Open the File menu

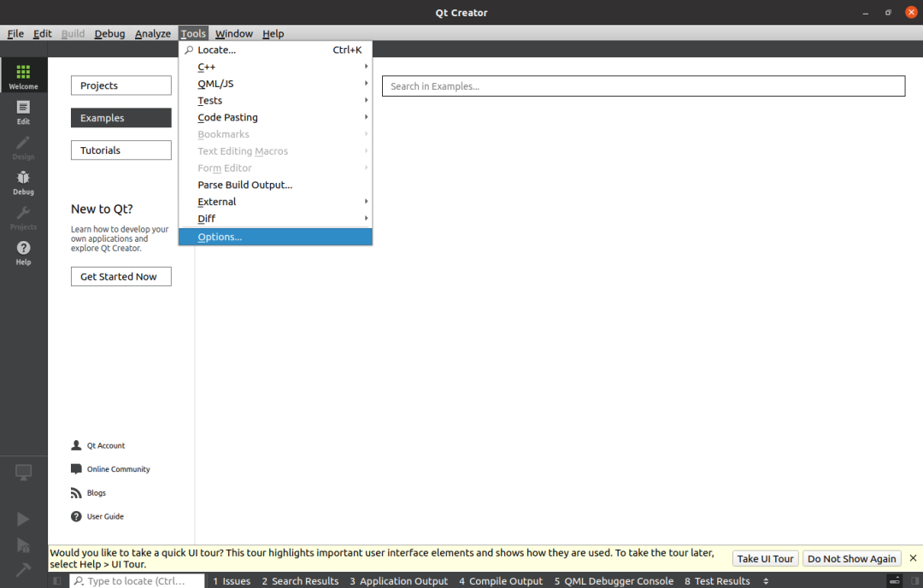15,33
